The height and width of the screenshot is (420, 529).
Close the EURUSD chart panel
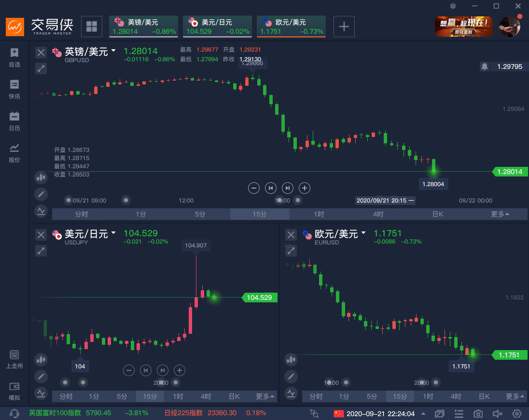[x=291, y=235]
